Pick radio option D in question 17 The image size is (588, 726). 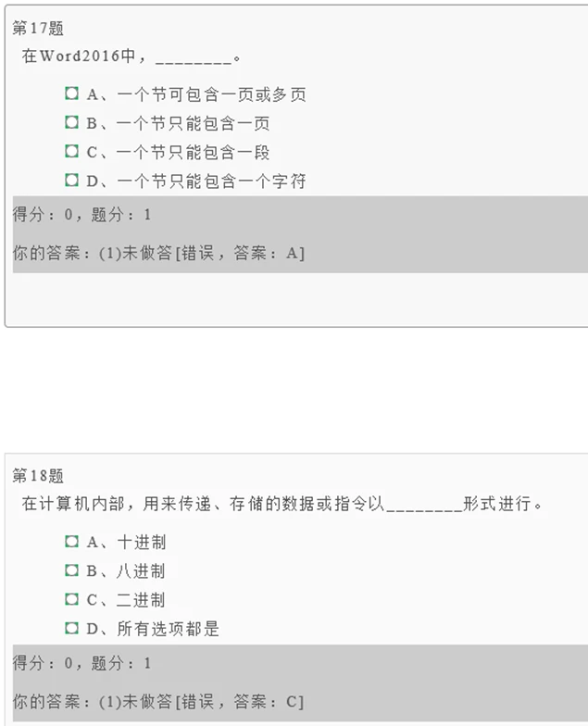pos(71,181)
